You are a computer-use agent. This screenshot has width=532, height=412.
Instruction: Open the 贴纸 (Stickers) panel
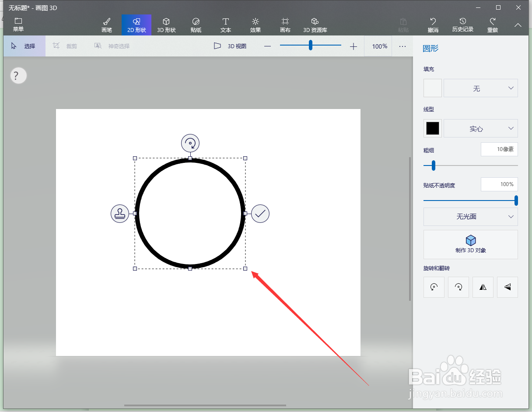tap(196, 25)
